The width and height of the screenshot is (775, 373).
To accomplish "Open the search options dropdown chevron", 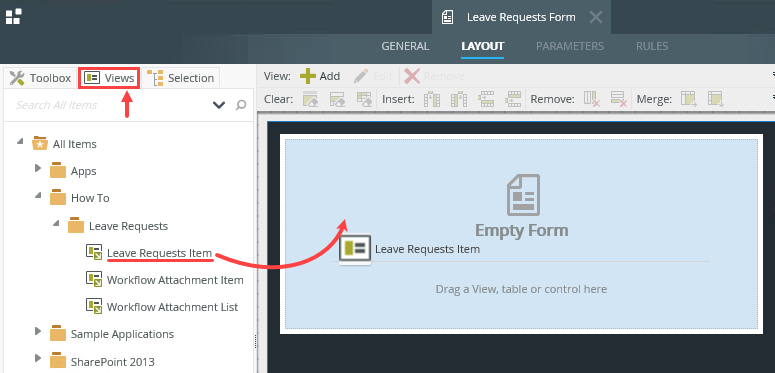I will point(218,105).
